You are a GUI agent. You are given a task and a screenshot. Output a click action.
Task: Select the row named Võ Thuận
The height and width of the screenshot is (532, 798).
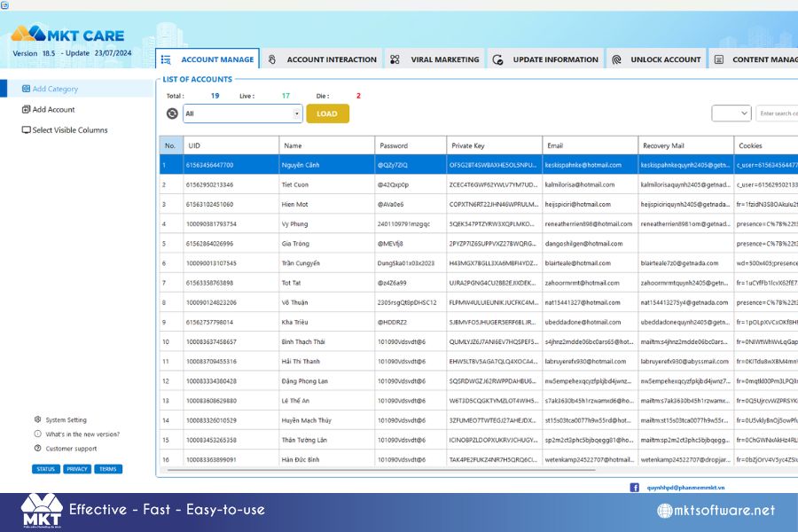click(x=479, y=302)
